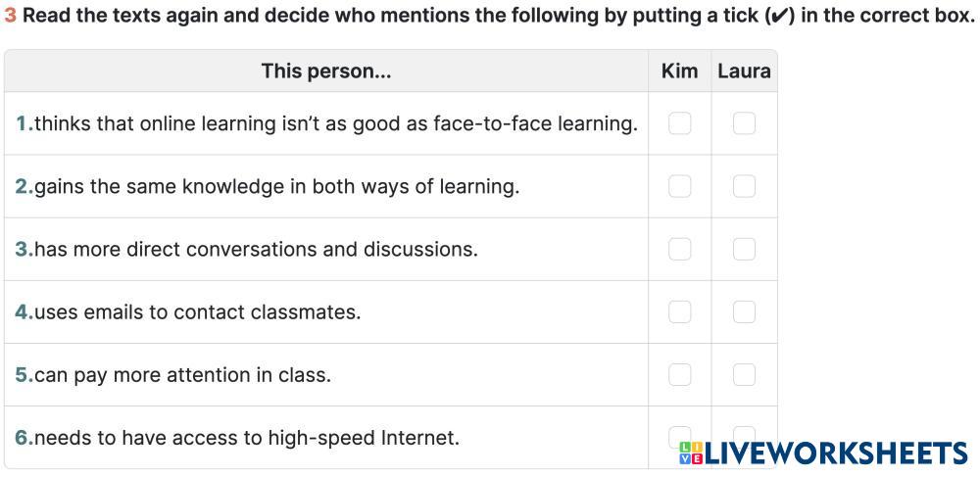Tick Kim for 'can pay more attention'
Viewport: 980px width, 477px height.
point(679,374)
